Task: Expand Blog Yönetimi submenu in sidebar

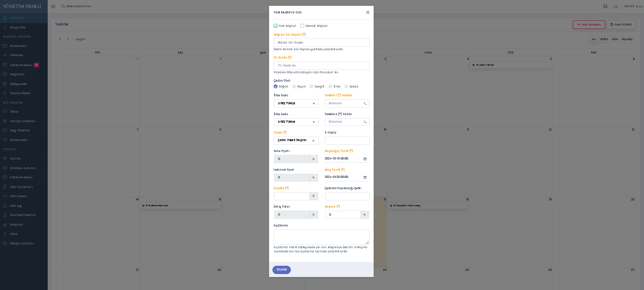Action: [x=24, y=131]
